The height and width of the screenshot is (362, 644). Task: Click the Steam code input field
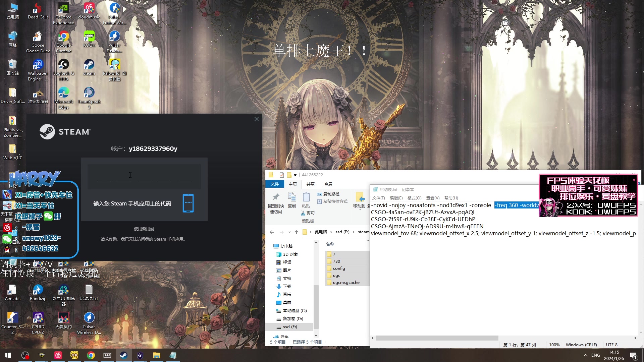pyautogui.click(x=144, y=177)
